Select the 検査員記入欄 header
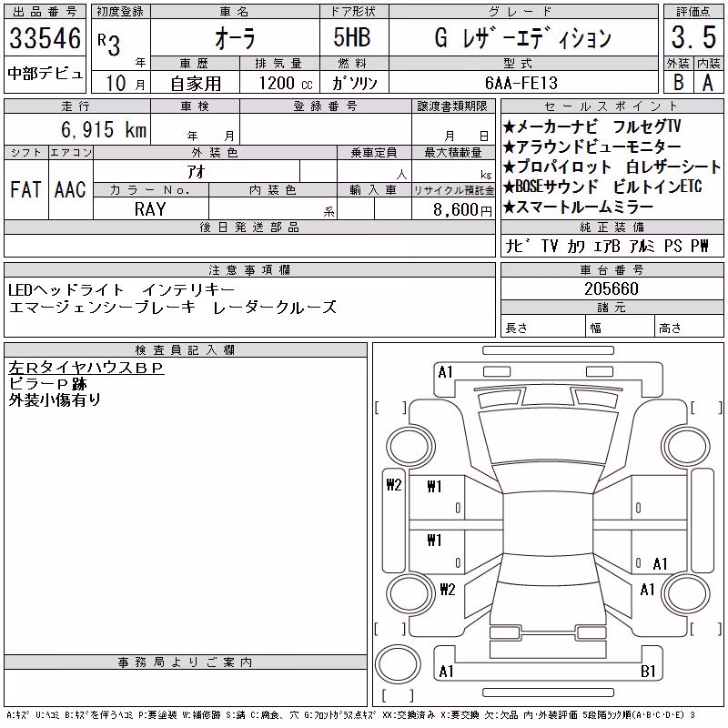 point(185,350)
